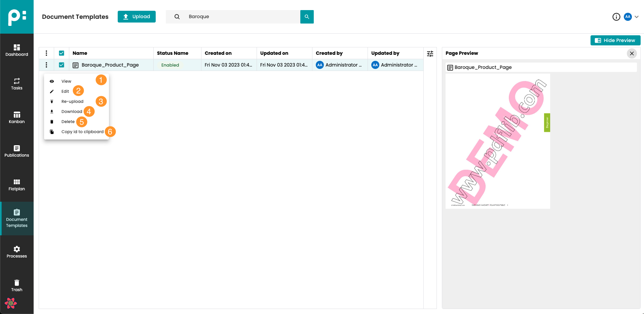The width and height of the screenshot is (644, 314).
Task: Open the Publications section
Action: tap(16, 151)
